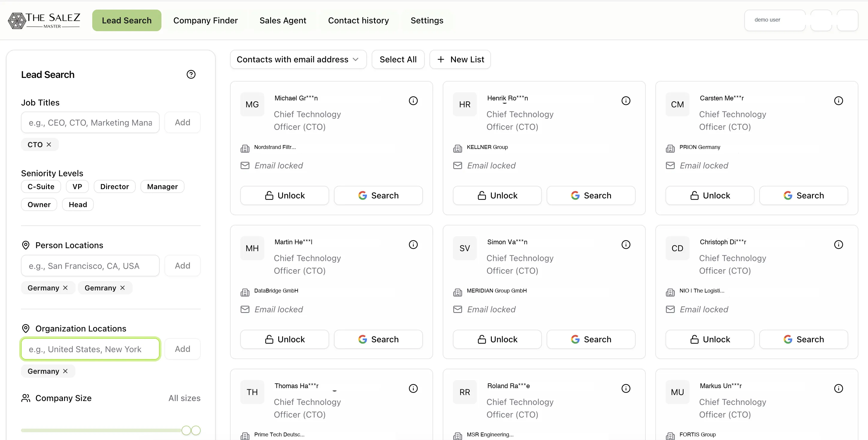
Task: Open info details for Carsten Me***r
Action: pyautogui.click(x=839, y=100)
